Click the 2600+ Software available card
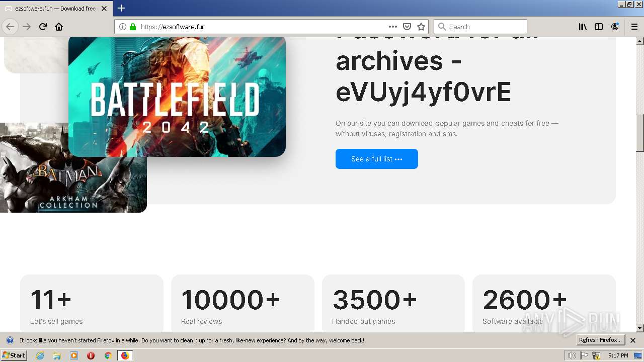This screenshot has width=644, height=362. pos(544,303)
